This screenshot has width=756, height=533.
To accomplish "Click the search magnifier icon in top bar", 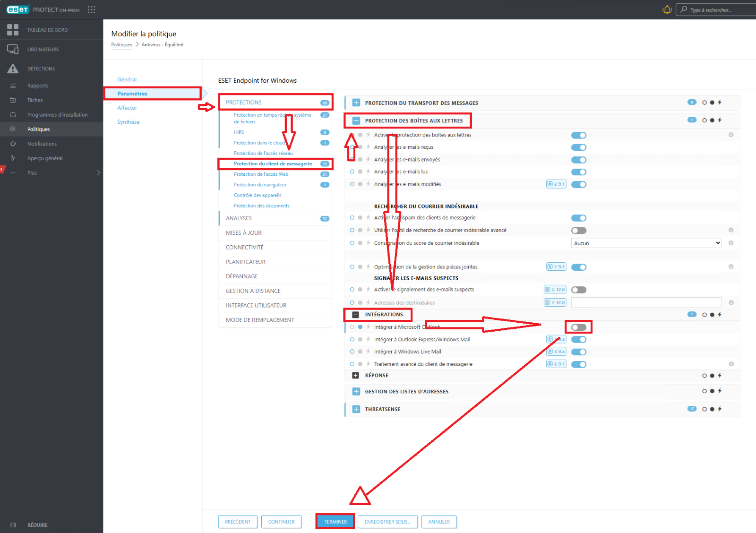I will coord(684,9).
